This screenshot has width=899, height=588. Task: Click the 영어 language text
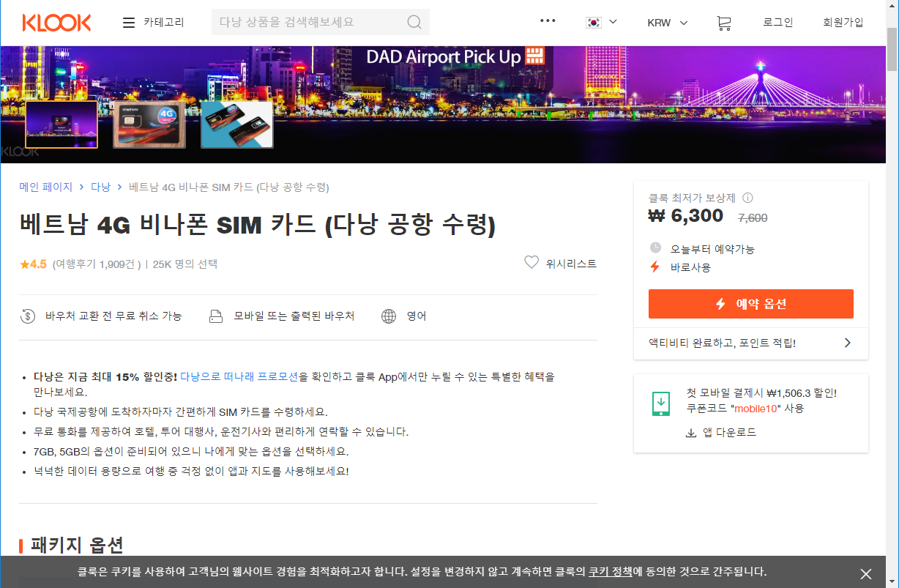(x=417, y=316)
